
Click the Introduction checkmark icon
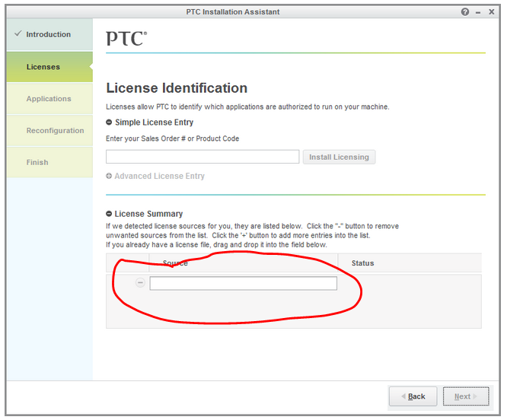(18, 33)
